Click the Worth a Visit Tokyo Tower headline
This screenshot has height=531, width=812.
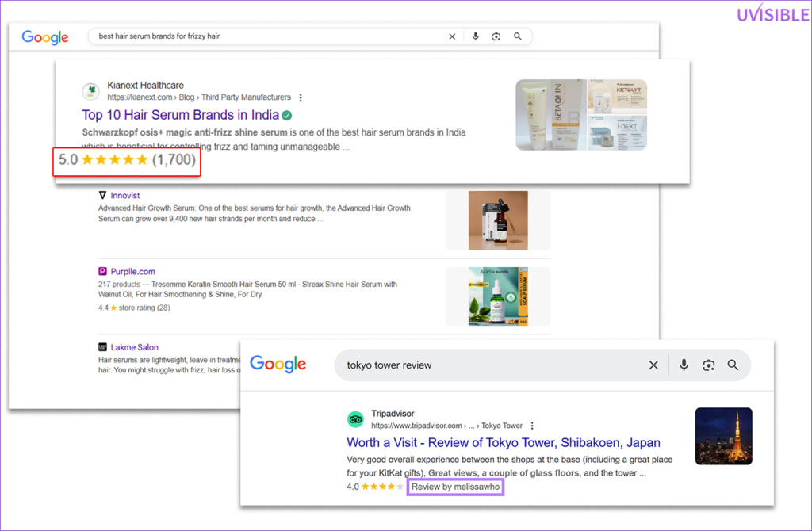coord(503,442)
